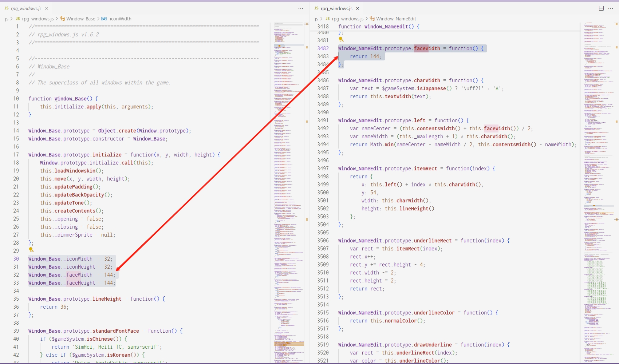Click standardFontFace on line 39

115,331
